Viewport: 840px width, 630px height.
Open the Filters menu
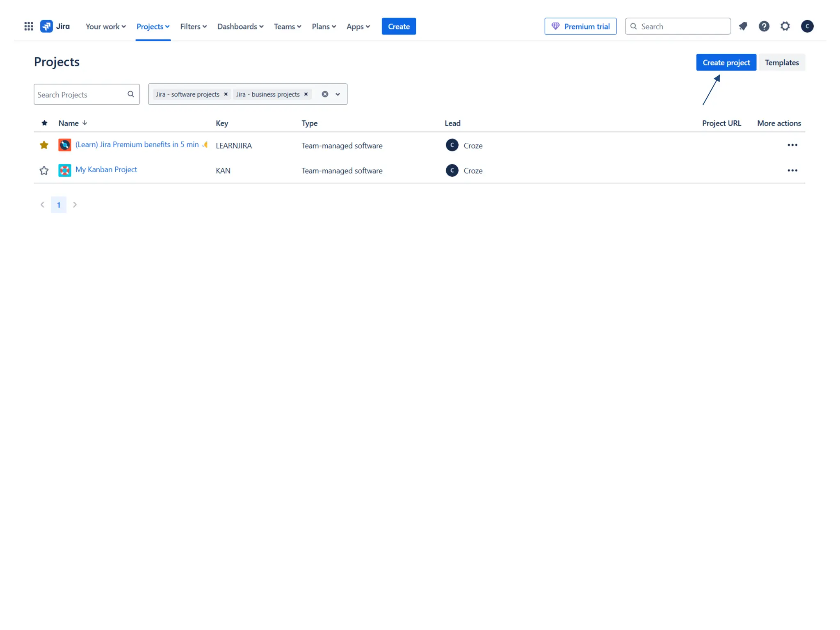pos(193,26)
